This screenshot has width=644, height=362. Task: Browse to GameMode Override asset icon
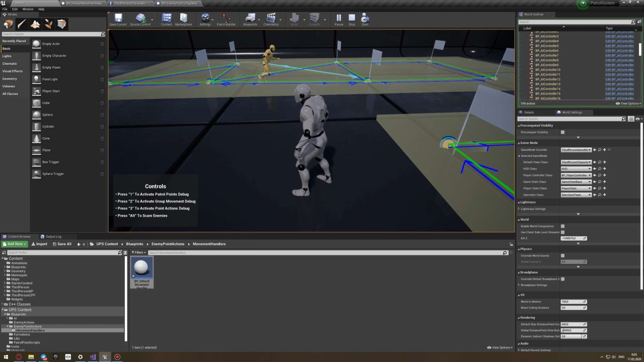(600, 150)
